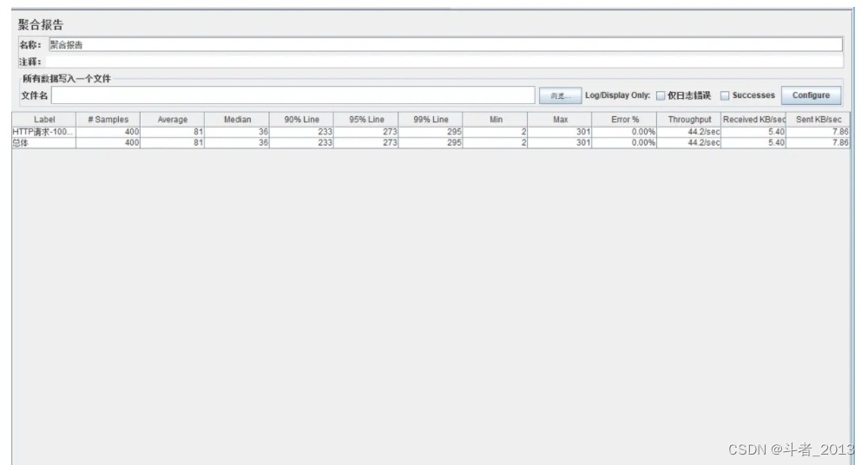Click the Average column header
The height and width of the screenshot is (465, 868).
(x=172, y=120)
